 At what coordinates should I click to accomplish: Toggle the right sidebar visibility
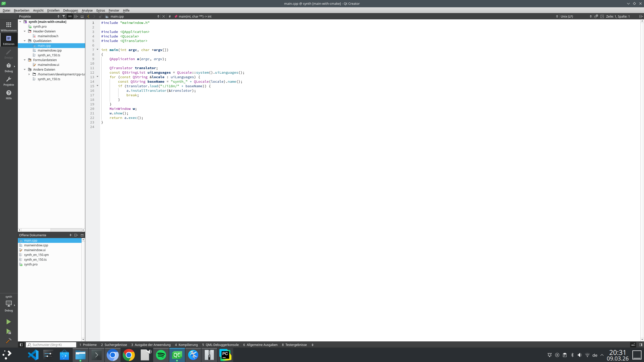(641, 345)
